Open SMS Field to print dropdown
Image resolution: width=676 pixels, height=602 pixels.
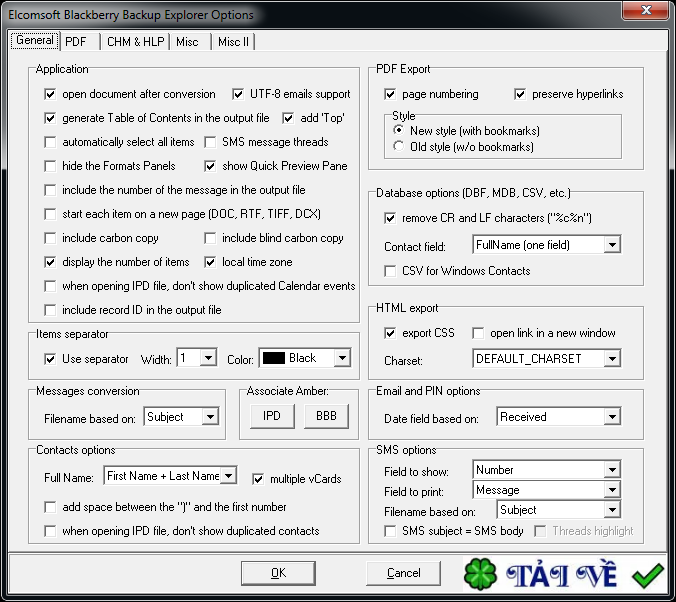(x=612, y=490)
